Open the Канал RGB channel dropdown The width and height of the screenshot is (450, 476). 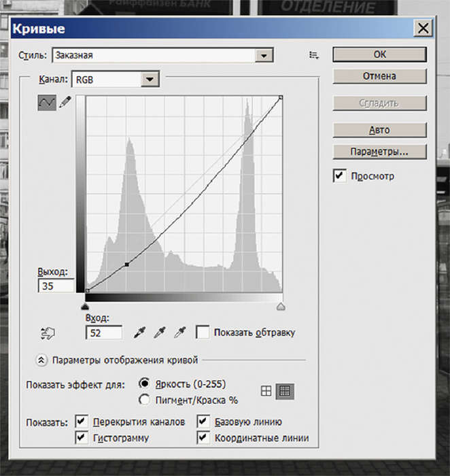tap(149, 80)
